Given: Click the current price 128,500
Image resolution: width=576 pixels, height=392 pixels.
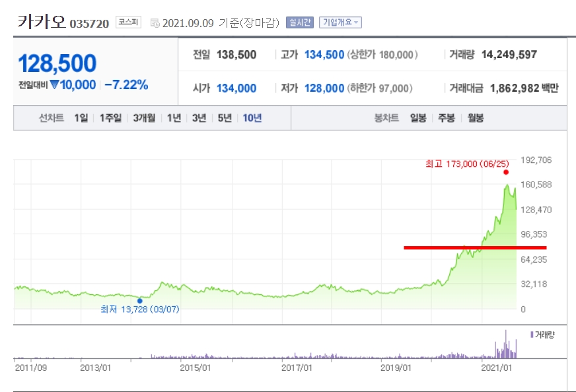Looking at the screenshot, I should coord(57,63).
